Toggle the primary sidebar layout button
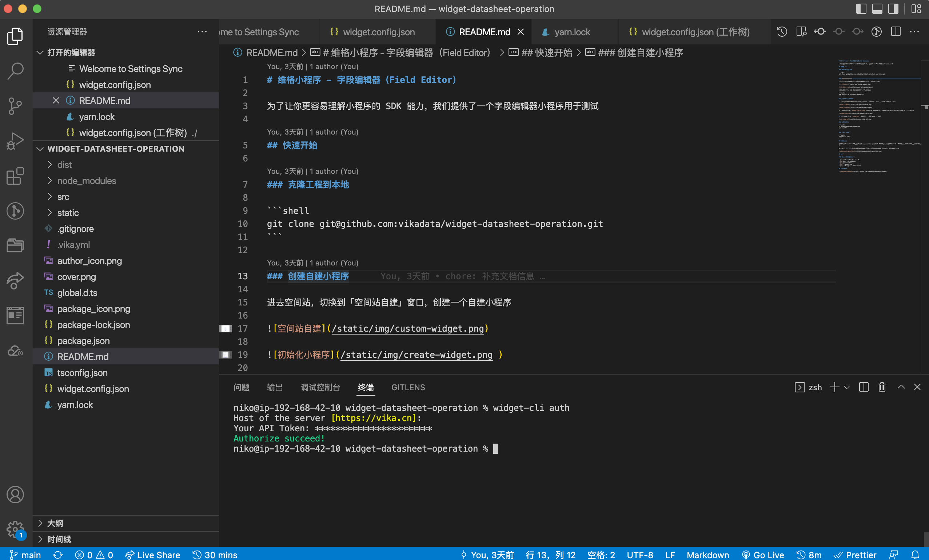Image resolution: width=929 pixels, height=560 pixels. click(x=861, y=9)
